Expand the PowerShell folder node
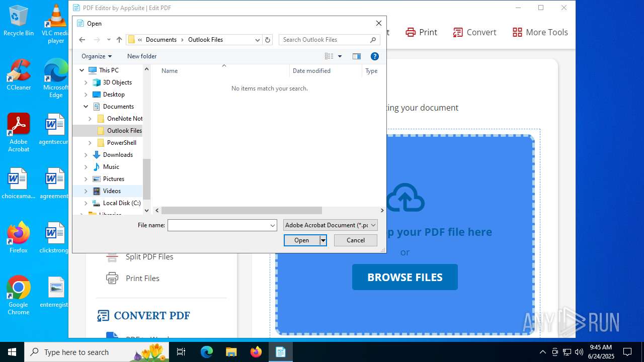The image size is (644, 362). (x=90, y=143)
